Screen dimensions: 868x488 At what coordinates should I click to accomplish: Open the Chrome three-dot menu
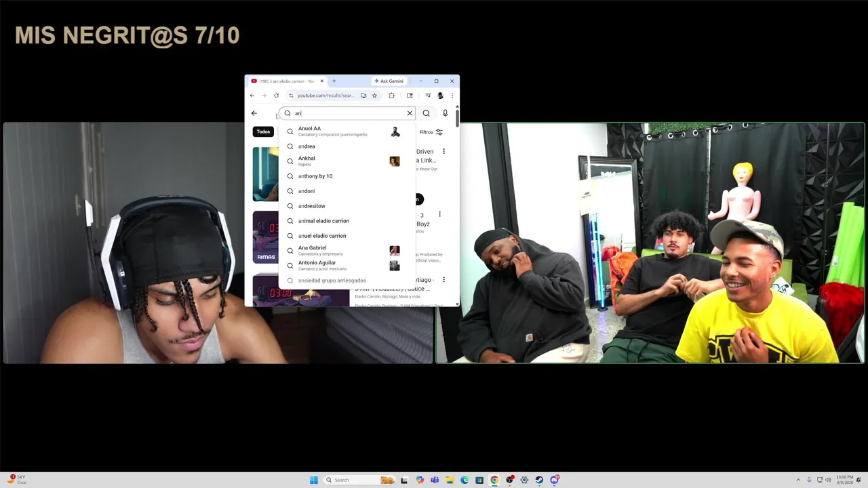(452, 96)
